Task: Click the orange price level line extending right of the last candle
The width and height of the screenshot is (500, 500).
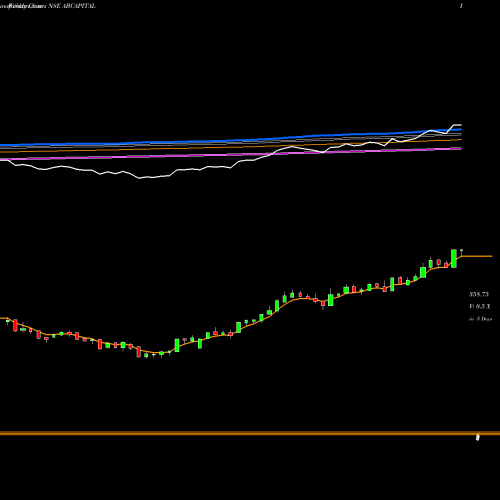Action: 477,256
